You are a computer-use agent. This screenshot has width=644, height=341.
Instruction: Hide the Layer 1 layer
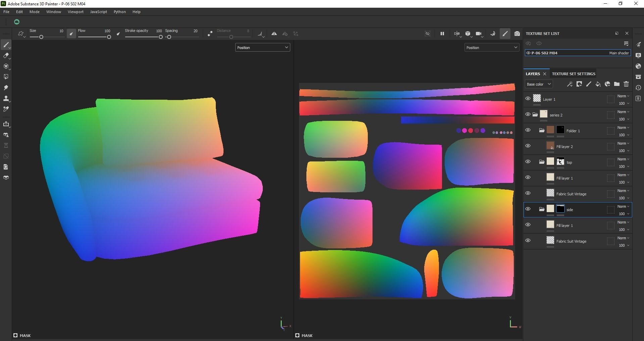(528, 99)
